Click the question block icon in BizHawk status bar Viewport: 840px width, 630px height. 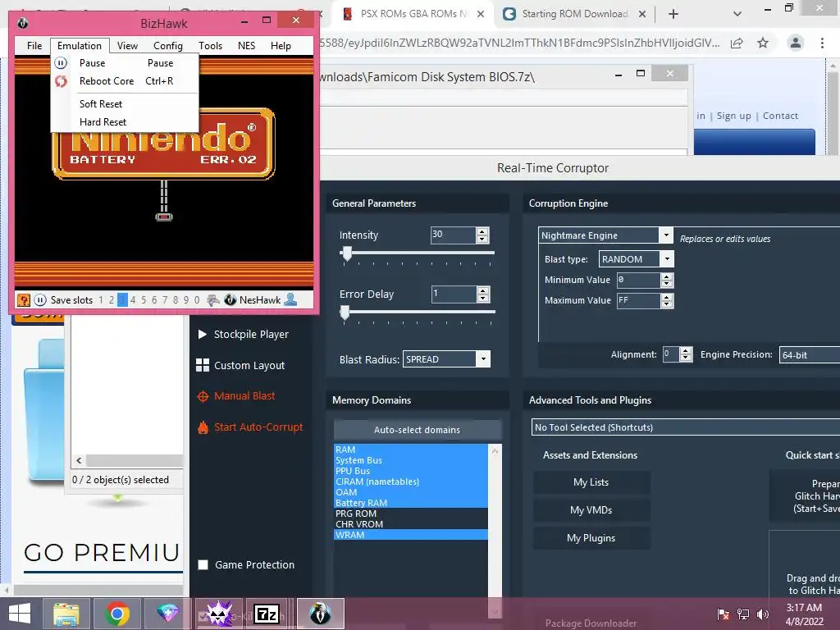point(24,300)
